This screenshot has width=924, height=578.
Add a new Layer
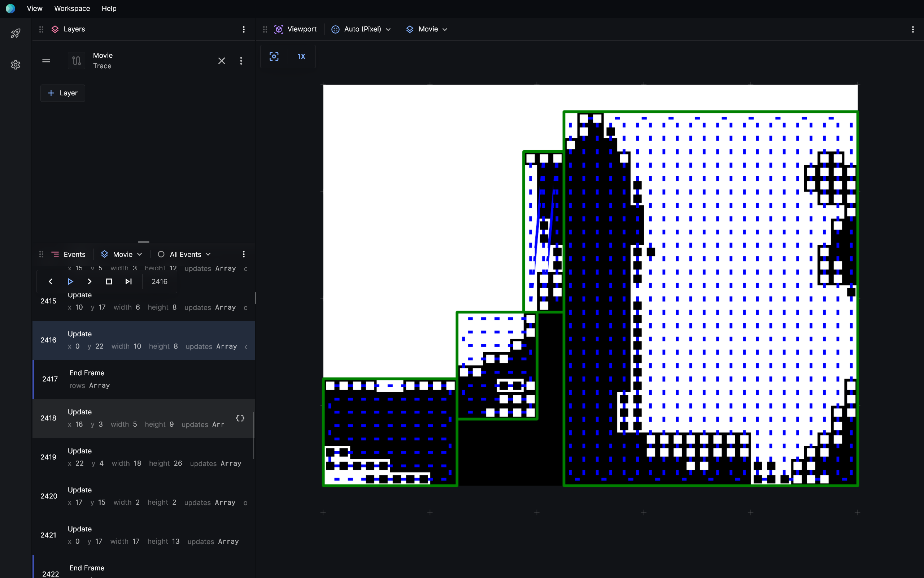62,93
